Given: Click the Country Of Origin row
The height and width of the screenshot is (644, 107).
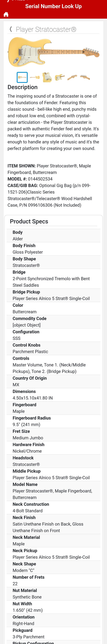Looking at the screenshot, I should [x=53, y=381].
